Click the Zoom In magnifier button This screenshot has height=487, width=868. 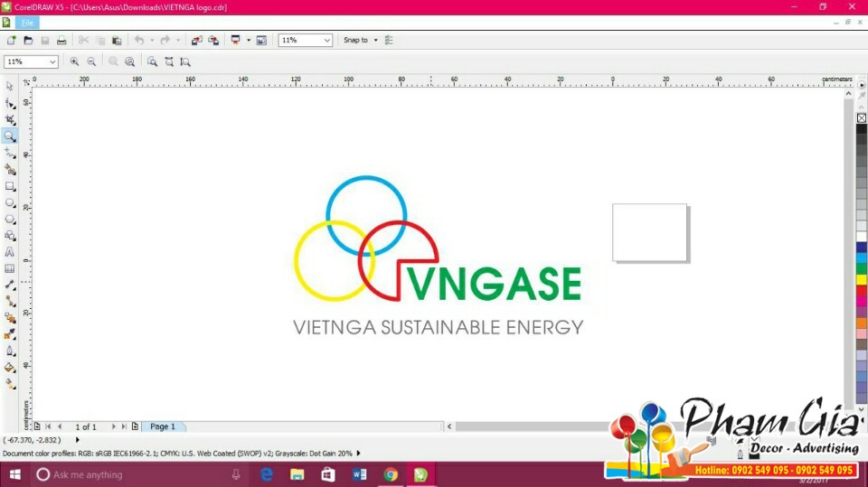[x=74, y=61]
